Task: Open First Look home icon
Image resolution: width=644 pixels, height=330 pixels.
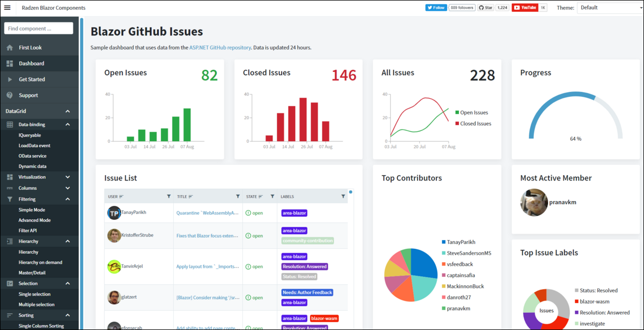Action: [9, 47]
